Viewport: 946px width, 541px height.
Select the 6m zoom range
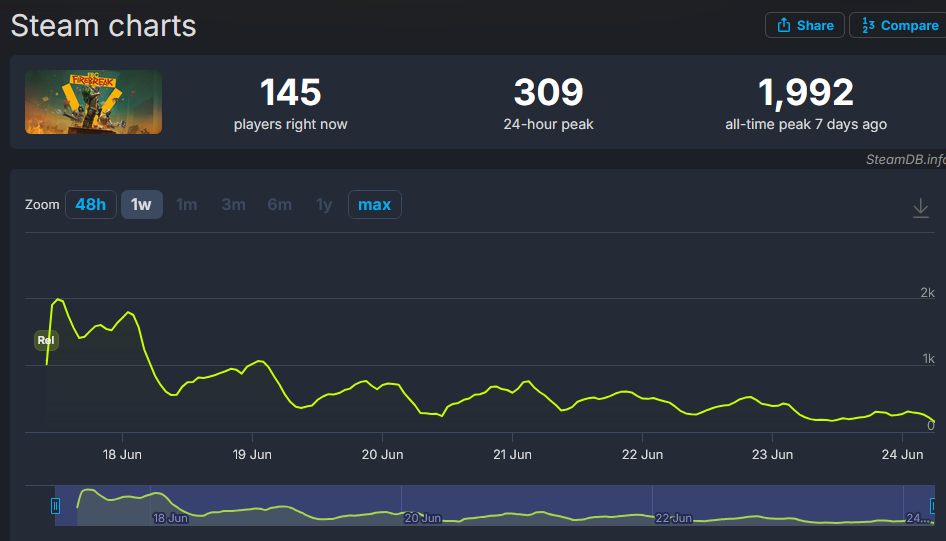pyautogui.click(x=279, y=204)
